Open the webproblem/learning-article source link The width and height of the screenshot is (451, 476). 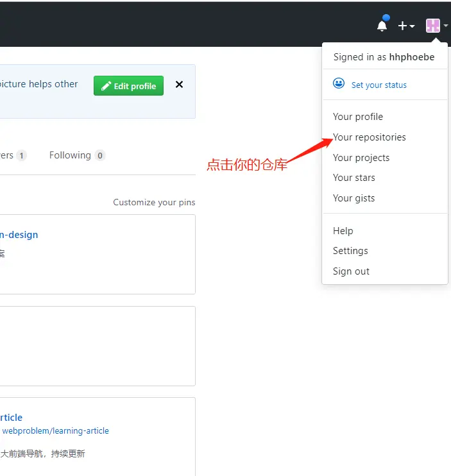[x=56, y=430]
